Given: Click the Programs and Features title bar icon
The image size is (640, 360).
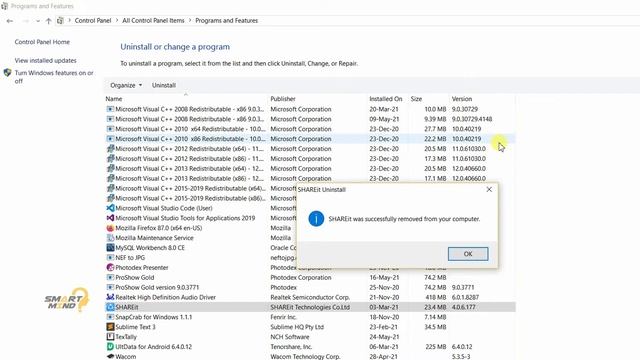Looking at the screenshot, I should [4, 6].
